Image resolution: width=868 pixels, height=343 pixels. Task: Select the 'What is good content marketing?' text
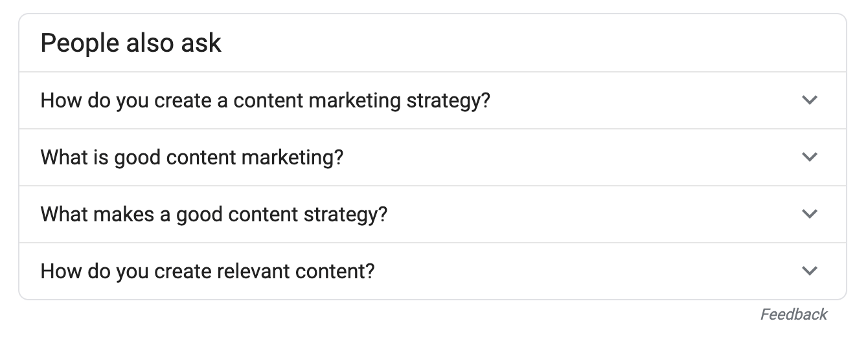click(192, 157)
